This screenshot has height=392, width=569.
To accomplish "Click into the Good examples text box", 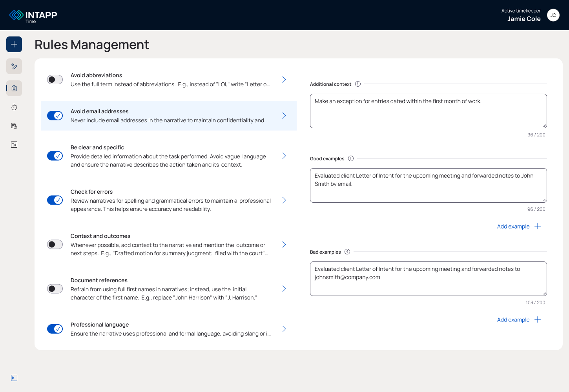I will 429,185.
